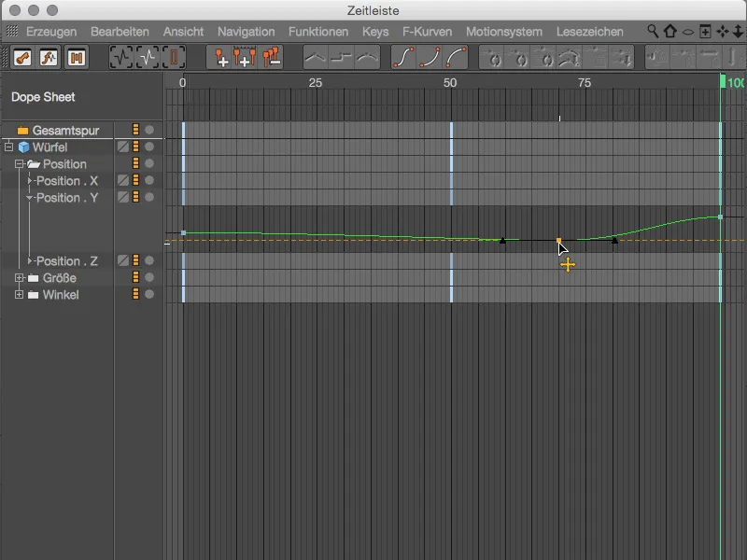Toggle F-curve display for Würfel row
747x560 pixels.
[x=123, y=147]
